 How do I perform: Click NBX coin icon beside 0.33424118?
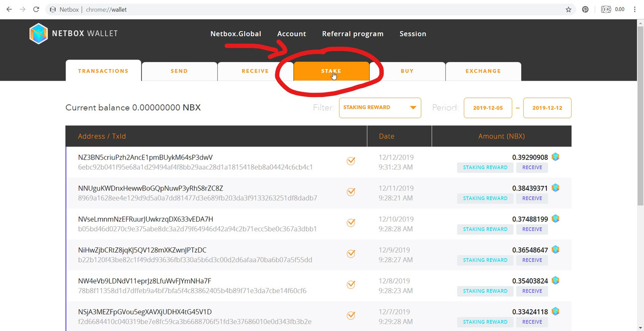click(x=555, y=311)
